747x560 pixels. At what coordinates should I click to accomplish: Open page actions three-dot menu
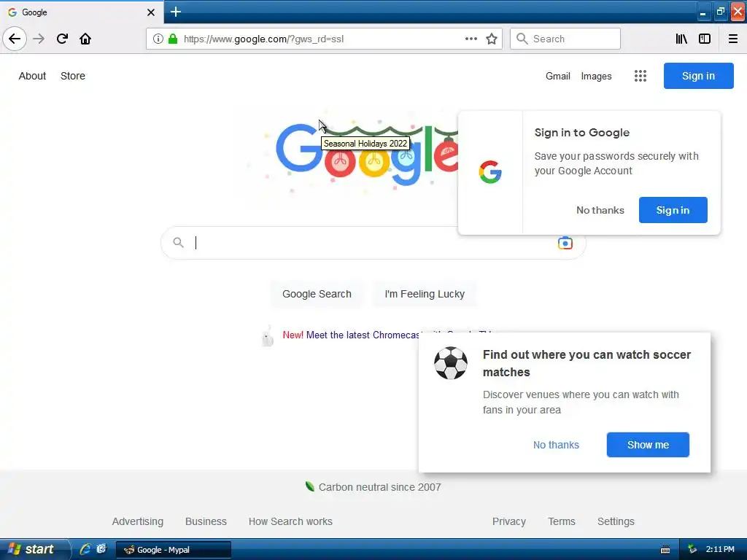(471, 39)
